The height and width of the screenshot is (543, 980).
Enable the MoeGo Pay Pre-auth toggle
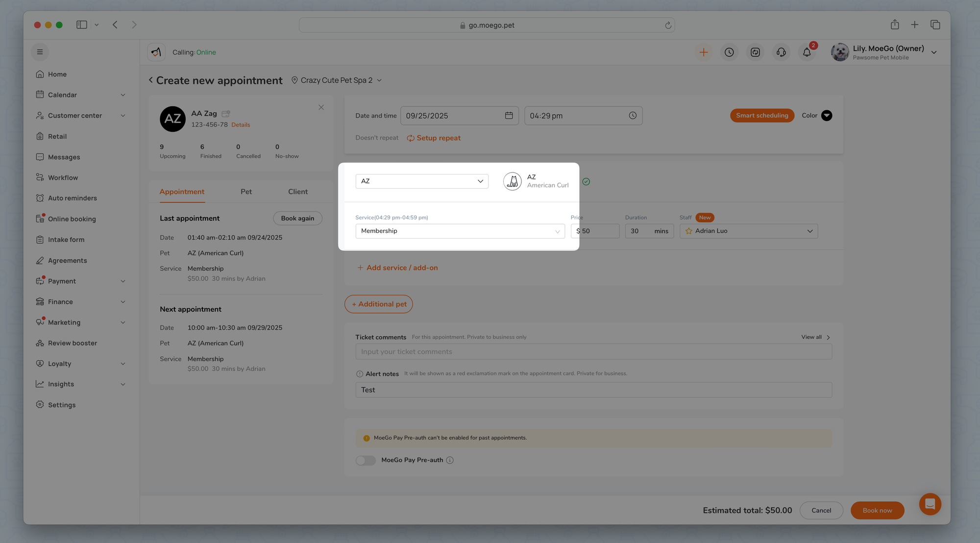(x=366, y=460)
